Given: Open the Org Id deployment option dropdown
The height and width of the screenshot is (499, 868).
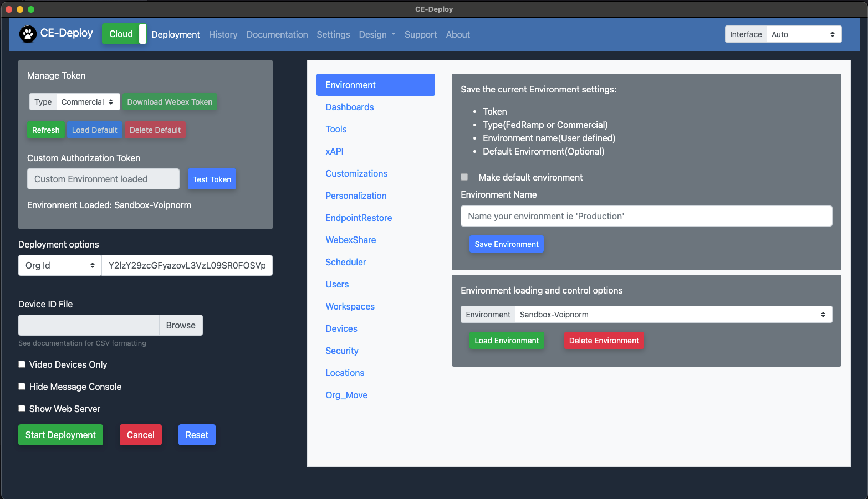Looking at the screenshot, I should click(x=60, y=265).
